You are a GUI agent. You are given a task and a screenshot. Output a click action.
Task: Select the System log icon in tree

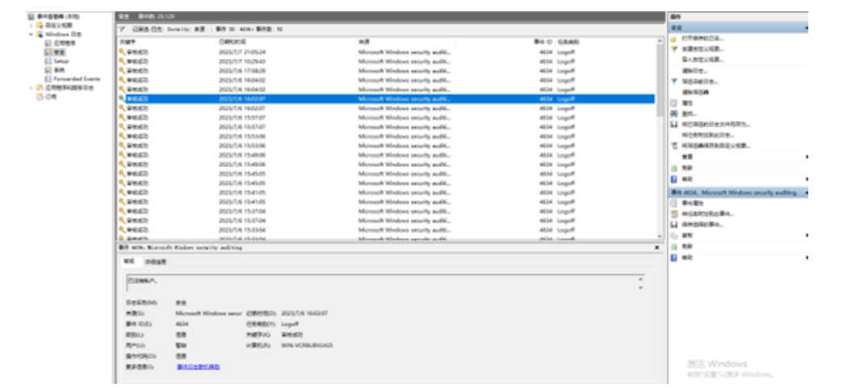48,70
